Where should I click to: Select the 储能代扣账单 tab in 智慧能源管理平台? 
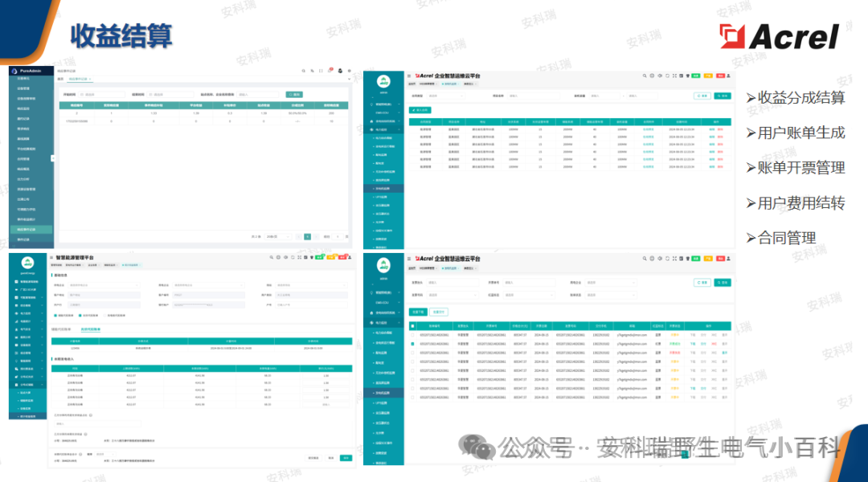click(x=61, y=329)
